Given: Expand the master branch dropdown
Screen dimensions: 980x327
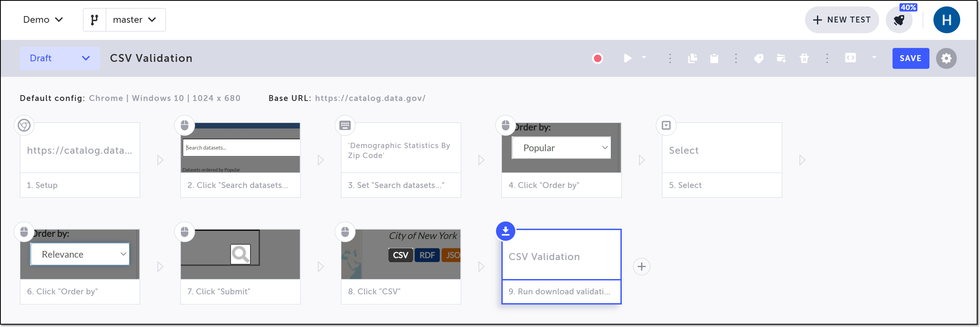Looking at the screenshot, I should point(135,20).
